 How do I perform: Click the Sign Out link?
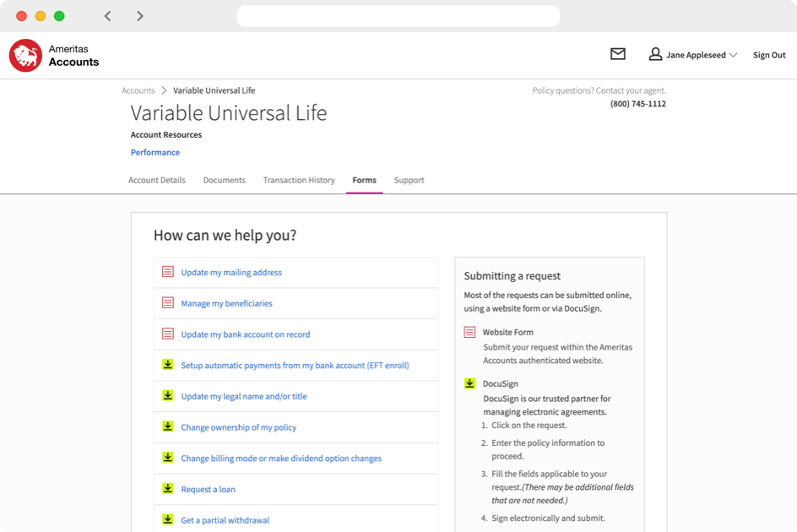click(769, 56)
